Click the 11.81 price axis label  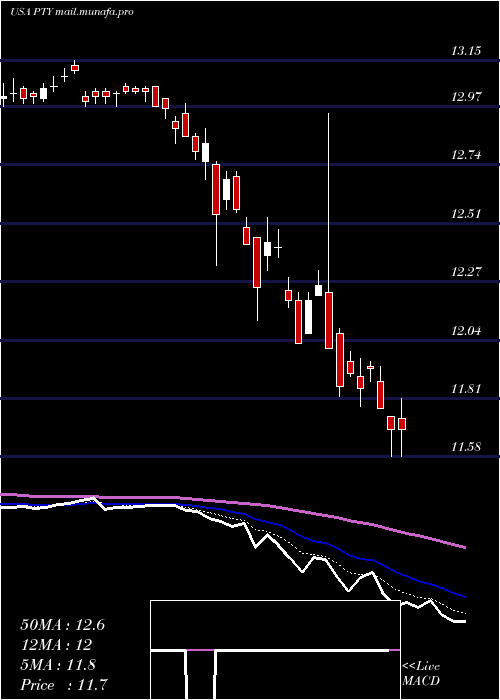coord(466,388)
